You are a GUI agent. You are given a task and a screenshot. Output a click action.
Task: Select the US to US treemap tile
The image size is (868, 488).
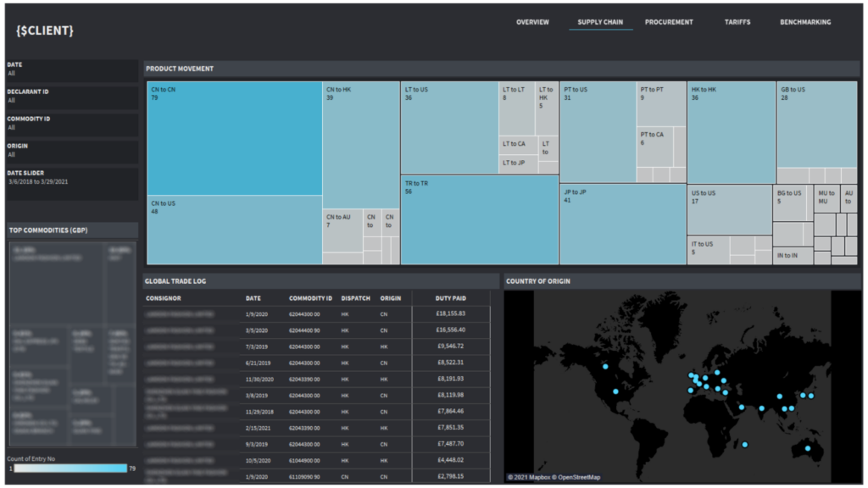click(x=730, y=210)
